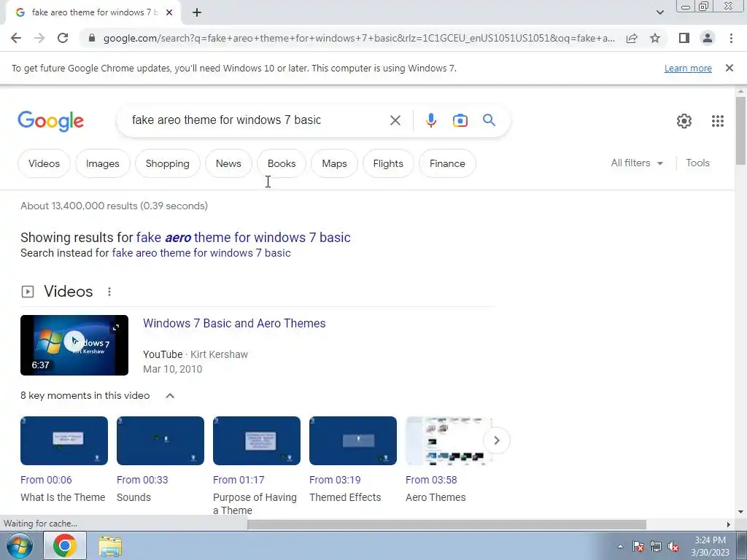
Task: Expand the All filters dropdown
Action: [x=636, y=163]
